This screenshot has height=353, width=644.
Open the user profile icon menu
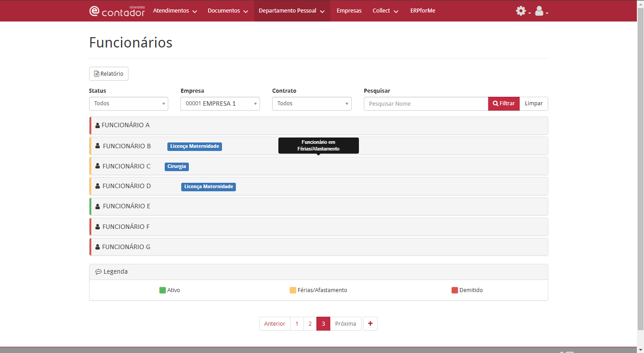pos(539,11)
